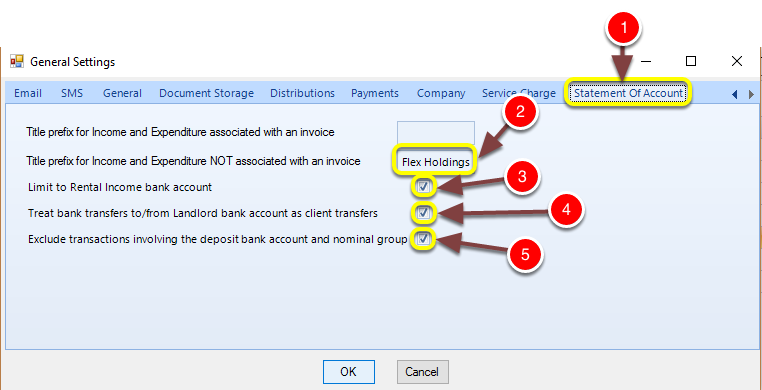762x390 pixels.
Task: Toggle Exclude deposit bank account transactions checkbox
Action: pos(423,239)
